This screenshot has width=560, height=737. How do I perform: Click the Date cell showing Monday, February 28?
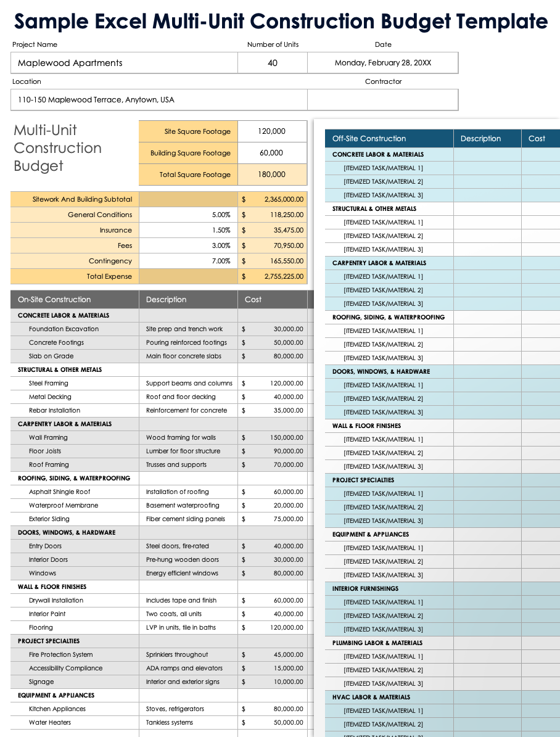pos(383,62)
